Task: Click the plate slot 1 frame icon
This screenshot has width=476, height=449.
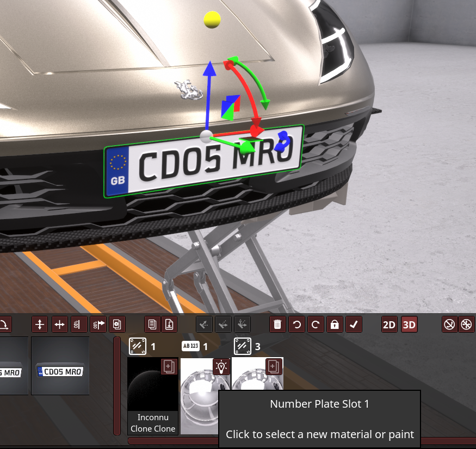Action: click(x=138, y=346)
